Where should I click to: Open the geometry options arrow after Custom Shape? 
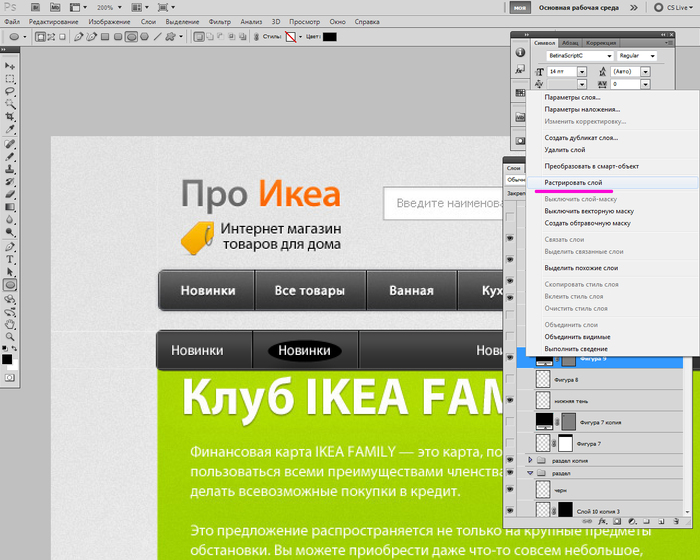pyautogui.click(x=181, y=37)
